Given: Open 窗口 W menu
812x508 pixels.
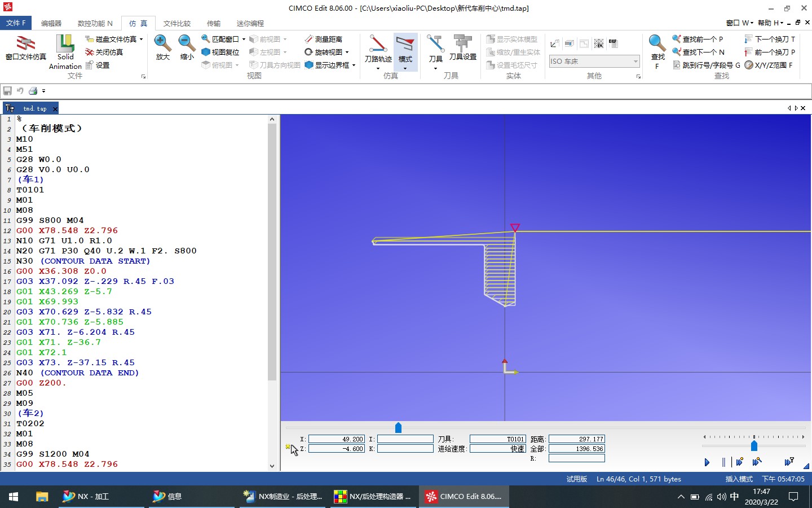Looking at the screenshot, I should coord(739,23).
